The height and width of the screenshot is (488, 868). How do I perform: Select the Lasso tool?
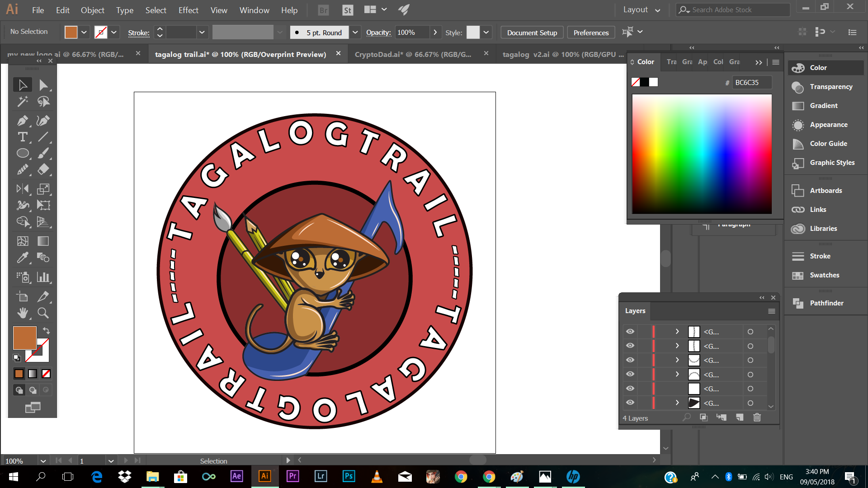[x=43, y=102]
